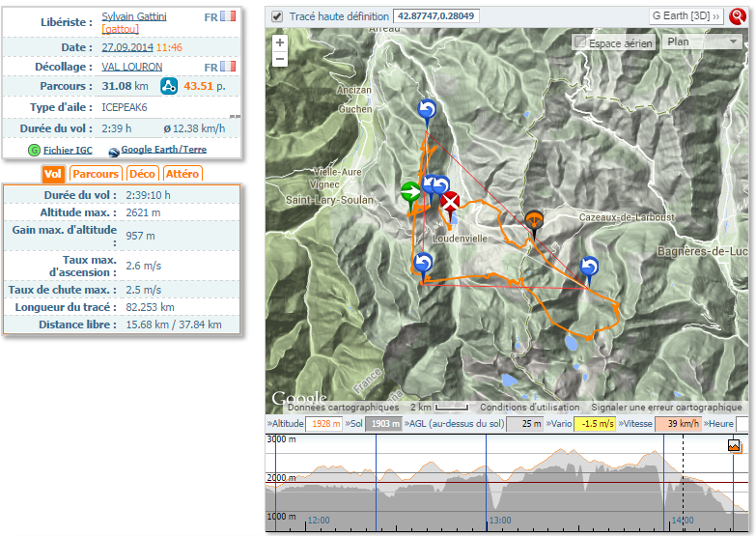Screen dimensions: 756x536
Task: Download the Fichier IGC link
Action: (x=68, y=150)
